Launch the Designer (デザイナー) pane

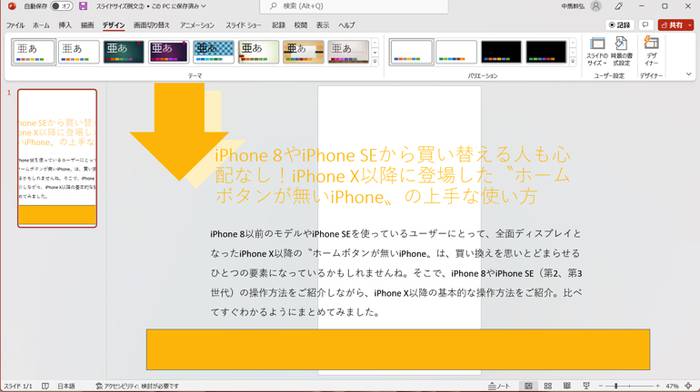point(651,51)
